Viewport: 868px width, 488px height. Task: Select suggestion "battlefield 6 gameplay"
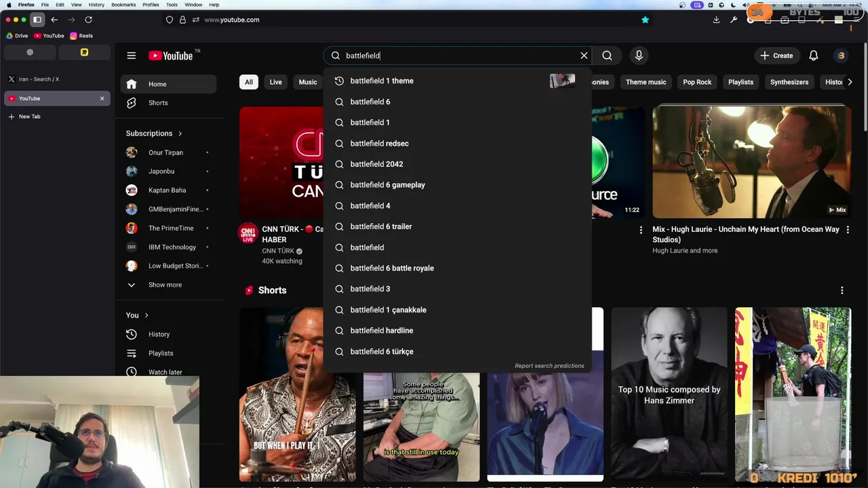coord(458,185)
